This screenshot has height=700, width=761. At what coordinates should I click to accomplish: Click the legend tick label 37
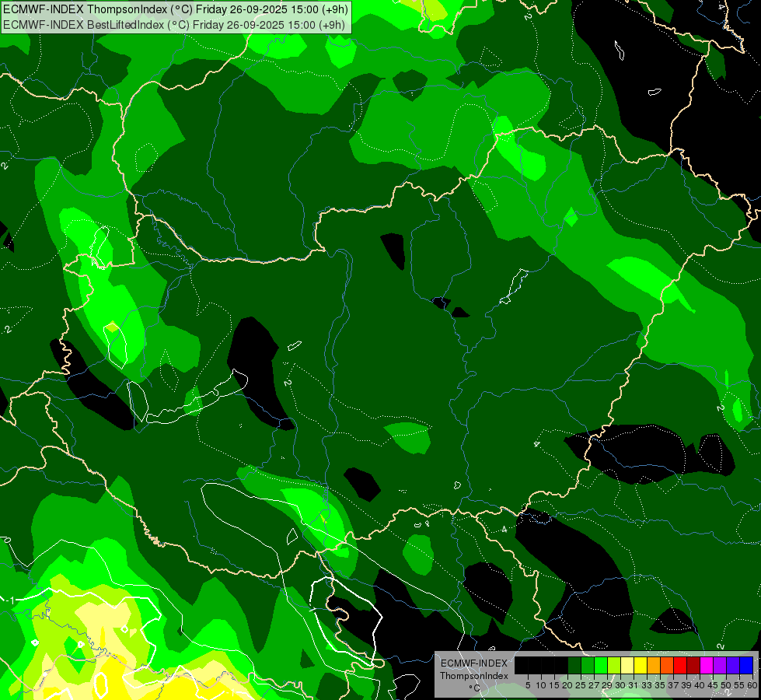(x=673, y=685)
